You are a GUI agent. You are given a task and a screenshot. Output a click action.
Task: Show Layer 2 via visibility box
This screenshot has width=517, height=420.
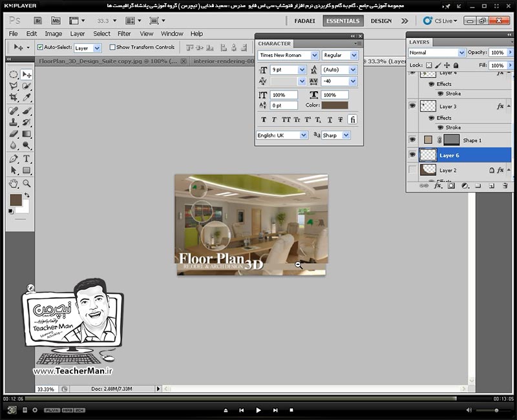(x=412, y=169)
